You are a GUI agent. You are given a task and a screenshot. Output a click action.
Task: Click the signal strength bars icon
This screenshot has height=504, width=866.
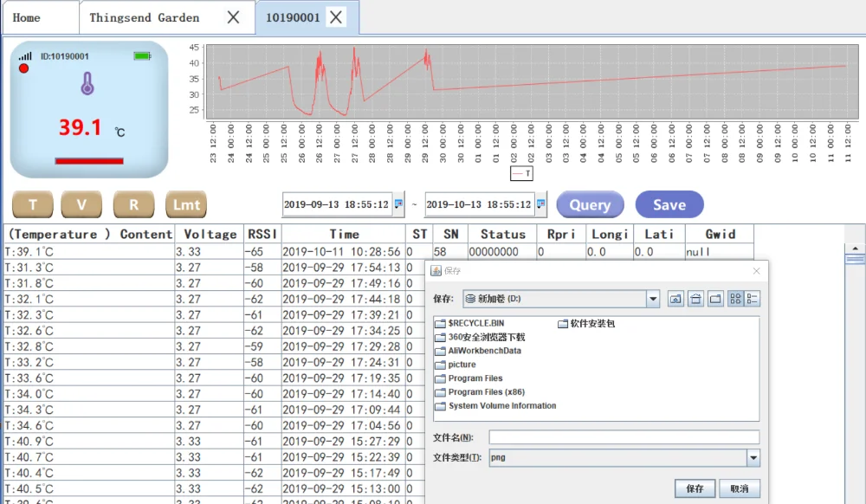[25, 56]
